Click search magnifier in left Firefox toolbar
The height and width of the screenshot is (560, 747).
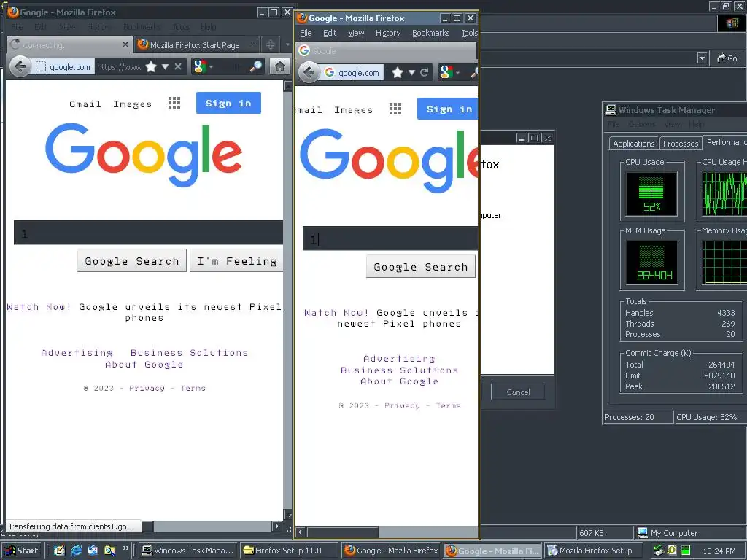click(256, 66)
